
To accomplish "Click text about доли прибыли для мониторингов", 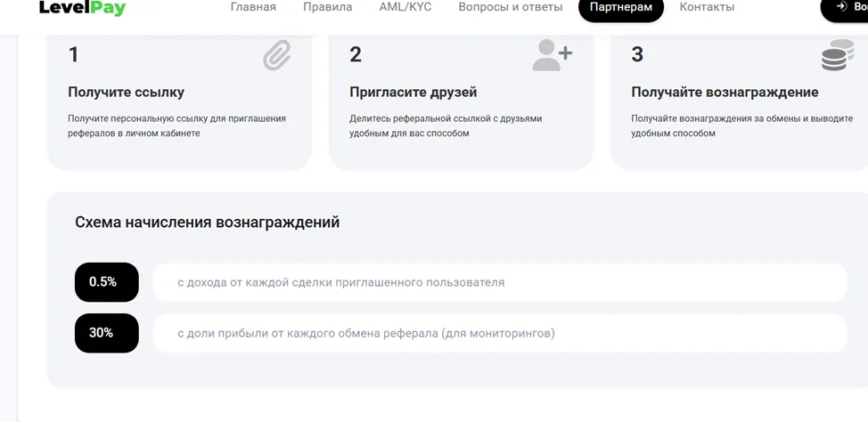I will pyautogui.click(x=366, y=334).
